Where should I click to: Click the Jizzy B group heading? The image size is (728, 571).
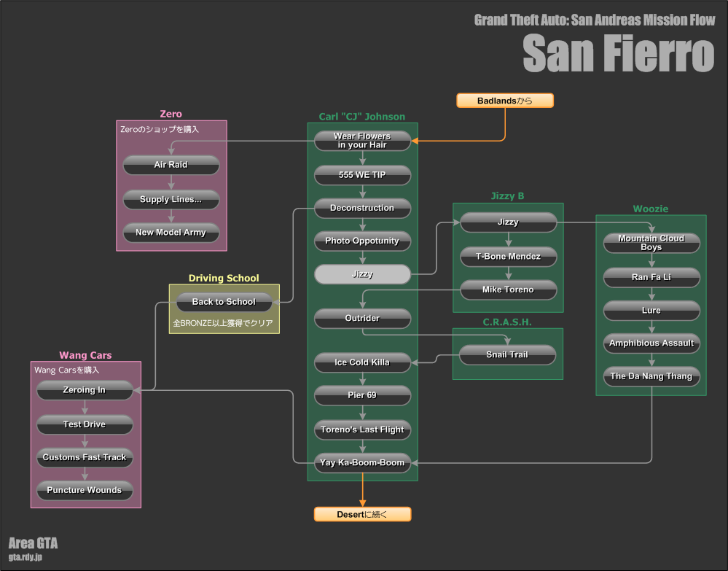(507, 196)
